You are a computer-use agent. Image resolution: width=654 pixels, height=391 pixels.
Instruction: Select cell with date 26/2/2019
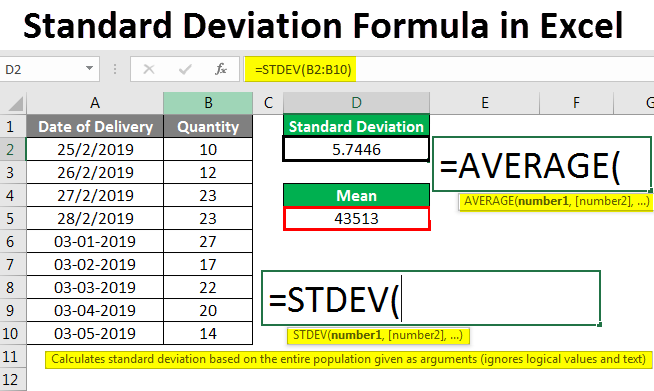tap(95, 172)
